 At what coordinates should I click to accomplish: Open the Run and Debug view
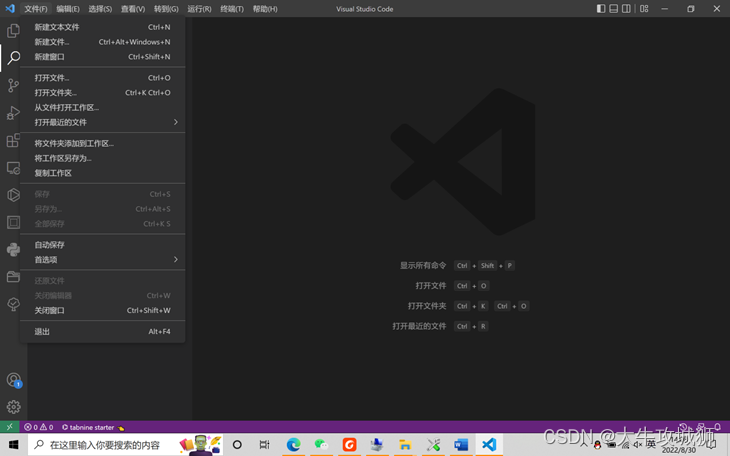point(13,113)
